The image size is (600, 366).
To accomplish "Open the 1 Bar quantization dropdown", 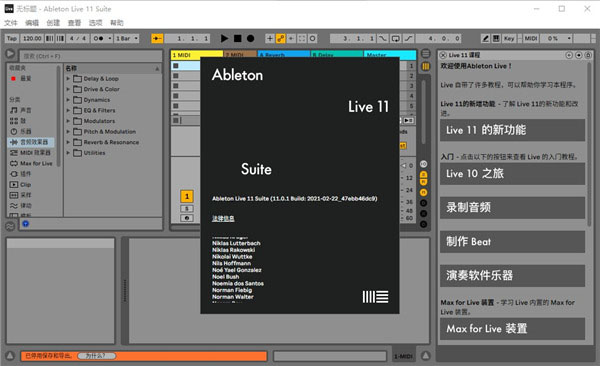I will [127, 38].
